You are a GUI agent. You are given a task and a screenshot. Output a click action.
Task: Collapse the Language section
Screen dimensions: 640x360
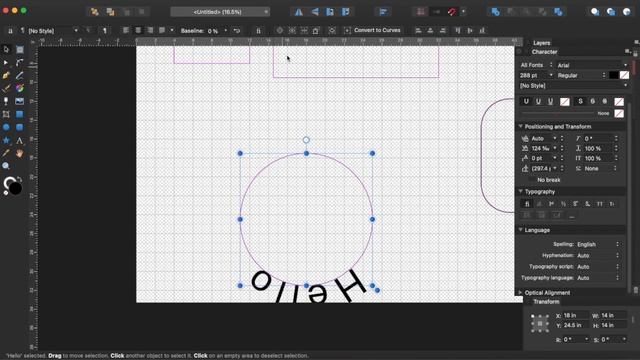(521, 230)
